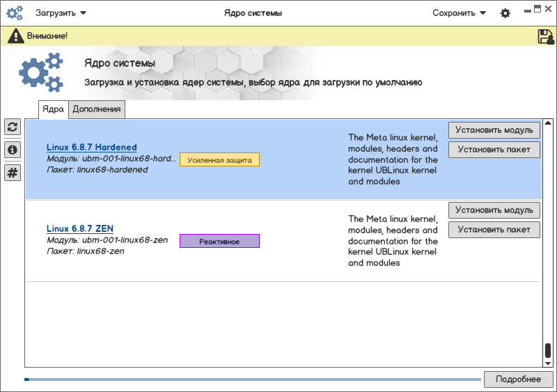Switch to the Дополнения tab
Image resolution: width=557 pixels, height=392 pixels.
[x=97, y=109]
